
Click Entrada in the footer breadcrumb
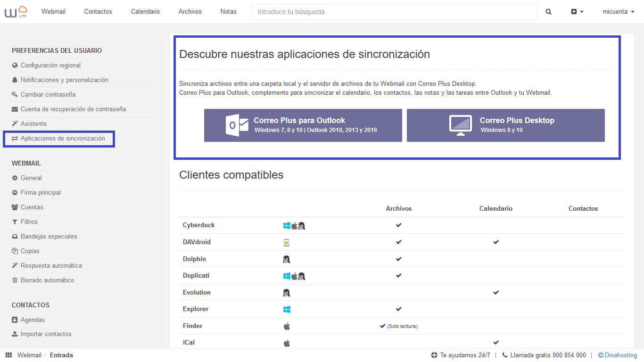pos(61,355)
